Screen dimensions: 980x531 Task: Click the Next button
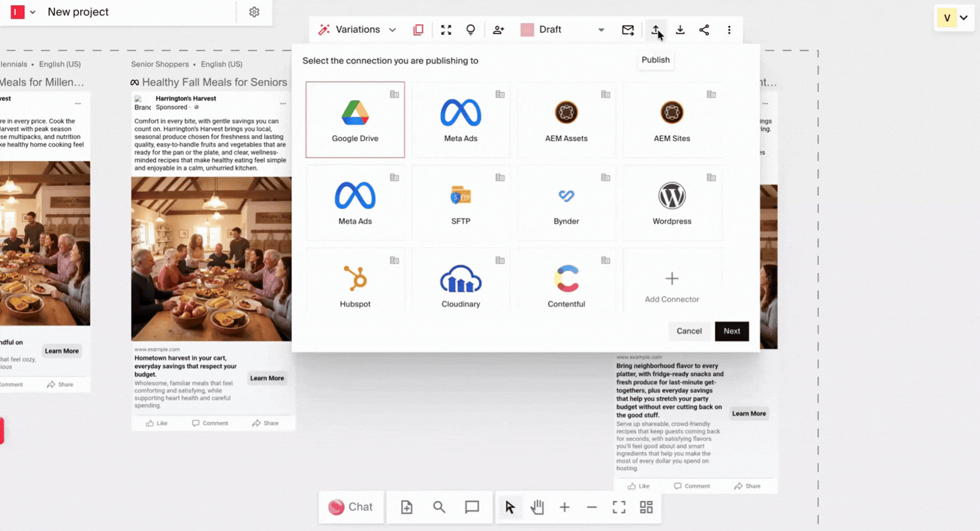point(732,331)
